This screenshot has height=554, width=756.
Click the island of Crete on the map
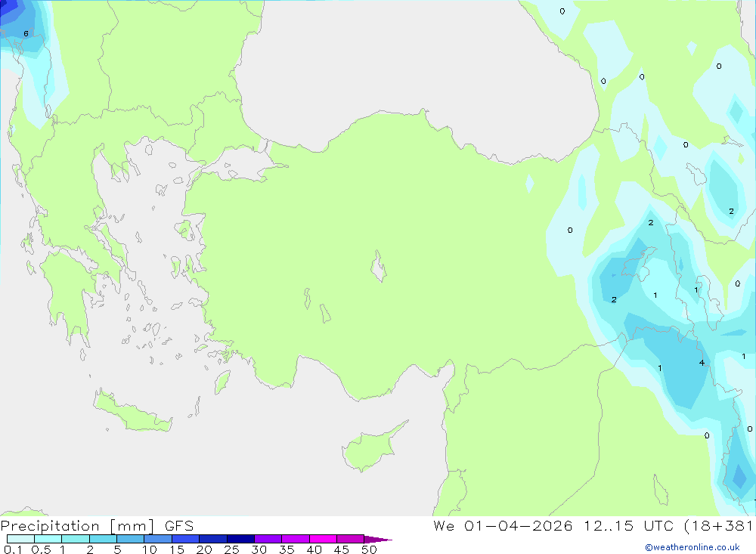click(x=131, y=412)
